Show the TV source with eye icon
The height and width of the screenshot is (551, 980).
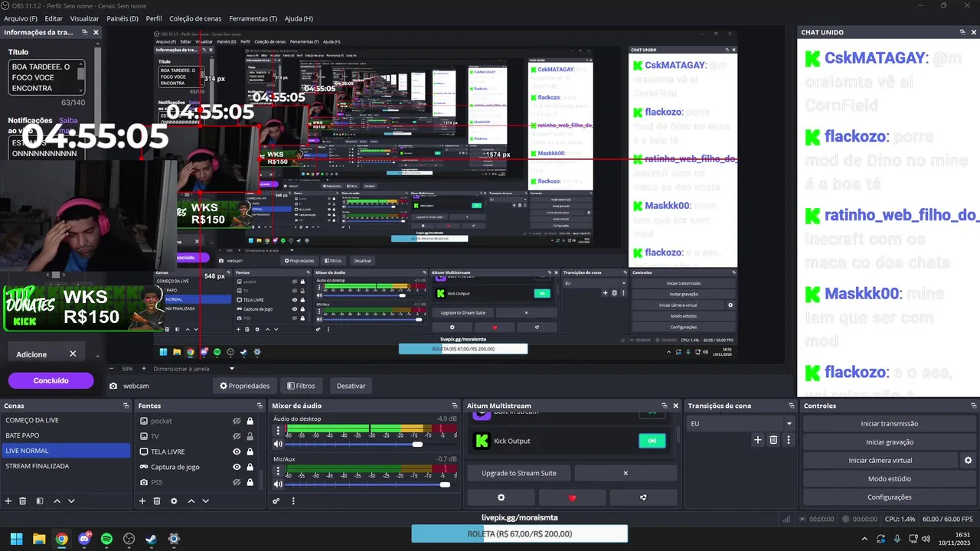pyautogui.click(x=237, y=436)
